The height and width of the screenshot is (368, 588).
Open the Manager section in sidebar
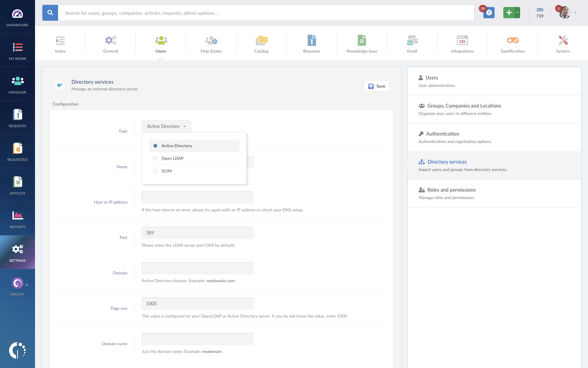click(17, 84)
